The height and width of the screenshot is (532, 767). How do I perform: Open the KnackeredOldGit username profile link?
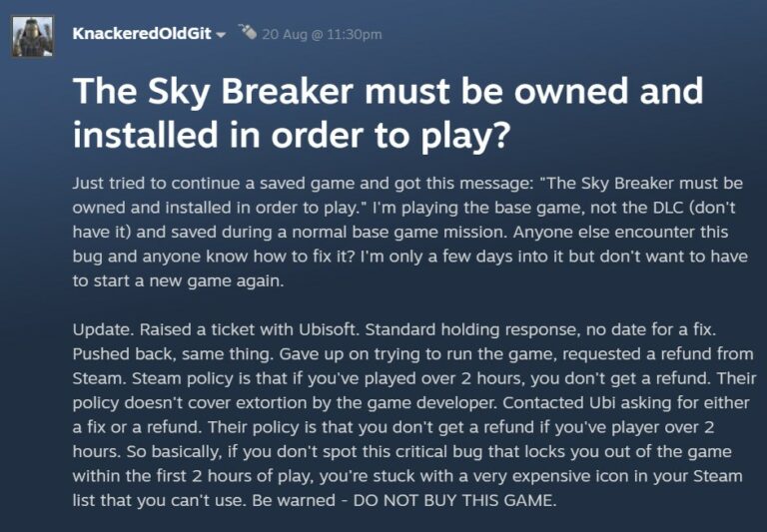(142, 34)
